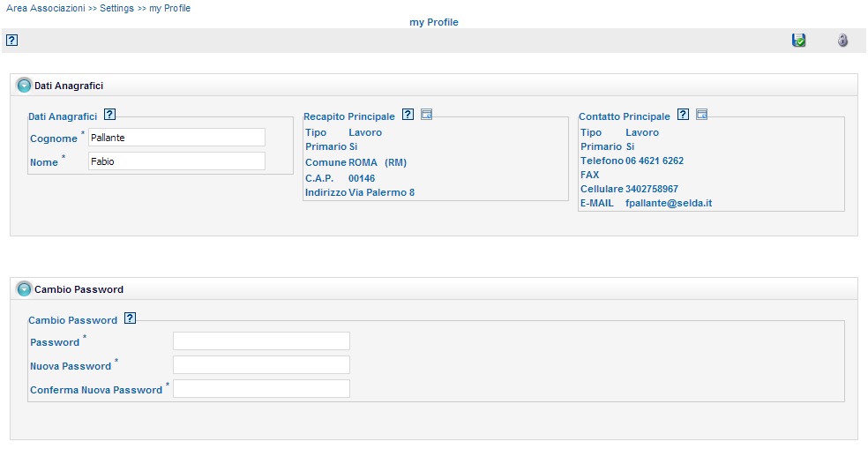Click the edit icon next to Recapito Principale
The height and width of the screenshot is (449, 868).
coord(426,114)
